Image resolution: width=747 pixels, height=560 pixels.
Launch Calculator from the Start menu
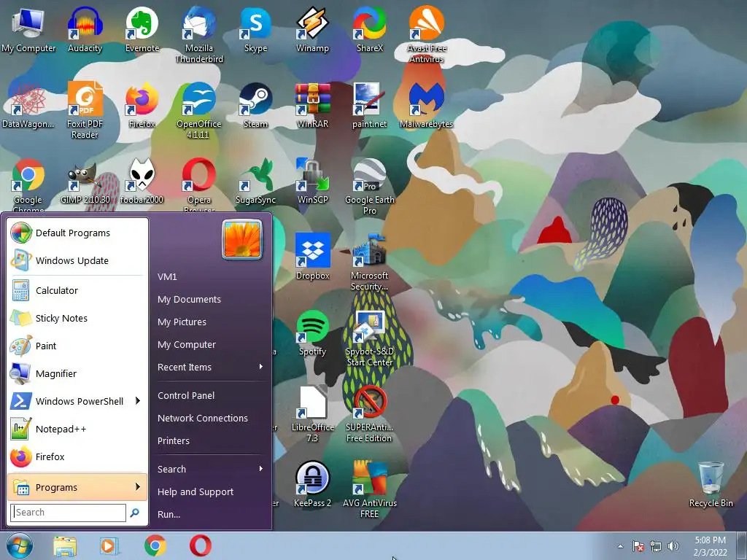click(x=77, y=290)
